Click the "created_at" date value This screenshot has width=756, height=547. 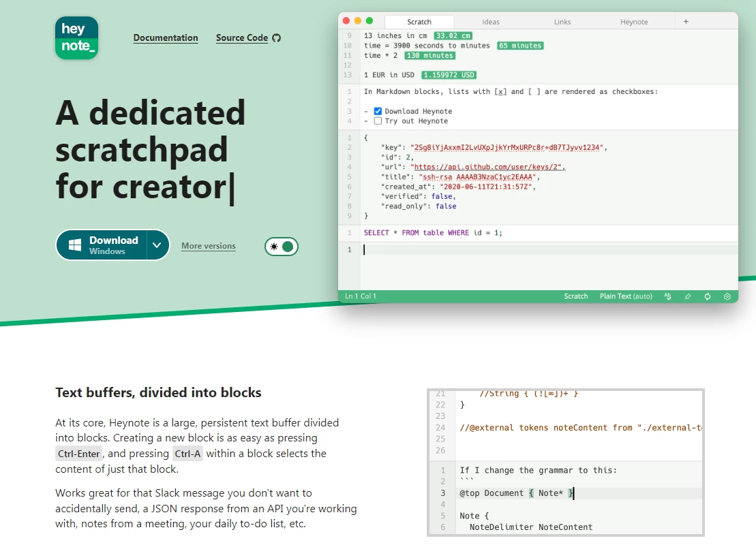(485, 187)
